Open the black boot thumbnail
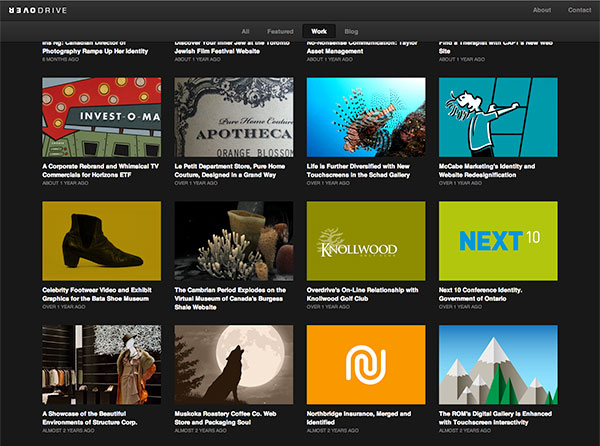The width and height of the screenshot is (600, 446). pyautogui.click(x=102, y=241)
